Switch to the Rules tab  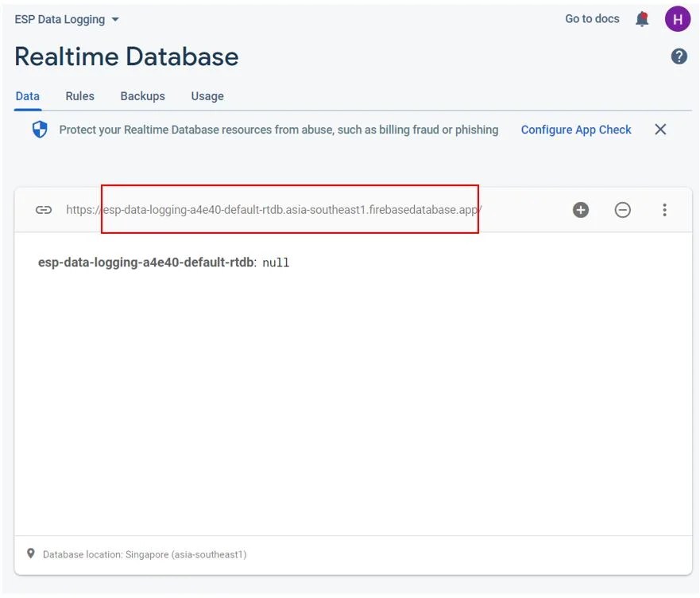pos(79,95)
